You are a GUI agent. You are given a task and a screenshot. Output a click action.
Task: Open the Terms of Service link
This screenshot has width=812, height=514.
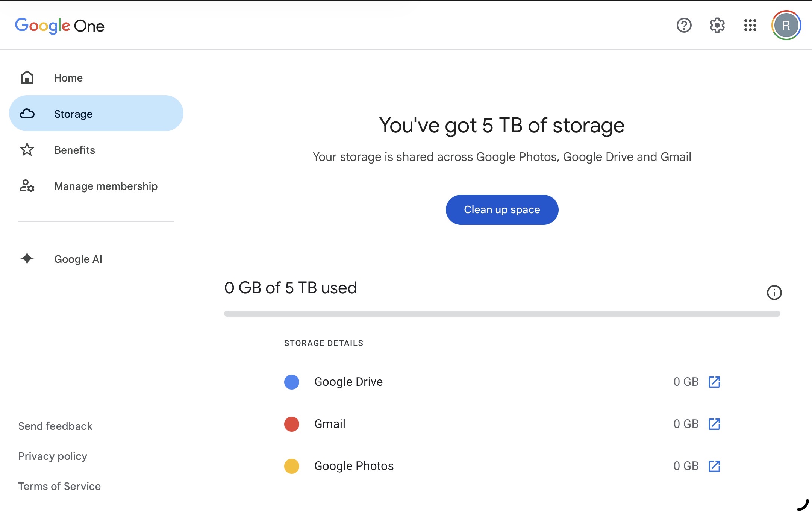59,486
